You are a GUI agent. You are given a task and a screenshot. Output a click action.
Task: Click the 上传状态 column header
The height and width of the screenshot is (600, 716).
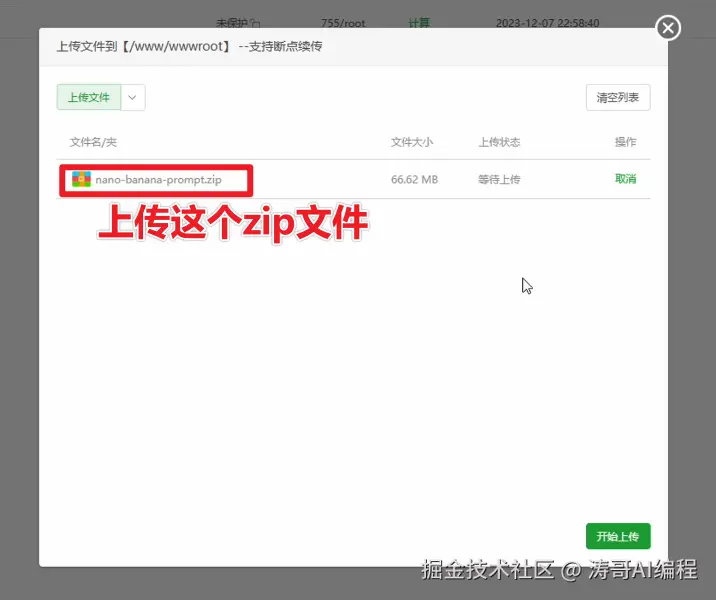[499, 142]
